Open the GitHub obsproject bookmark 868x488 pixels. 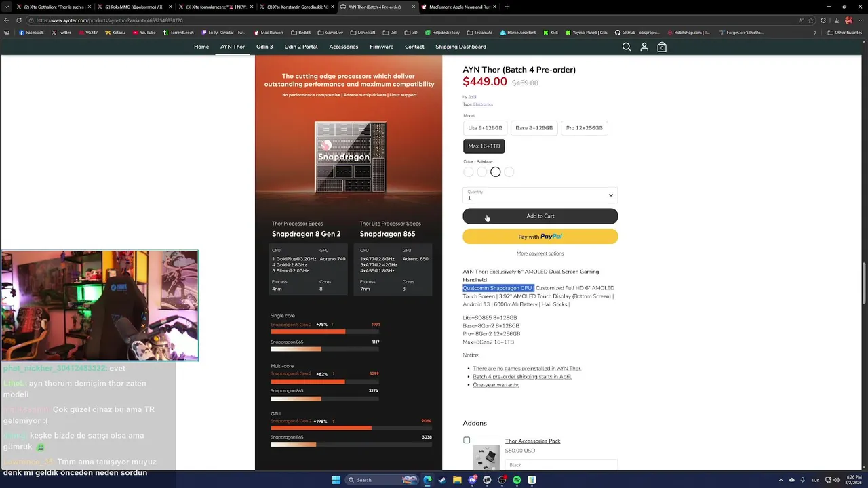pos(637,32)
